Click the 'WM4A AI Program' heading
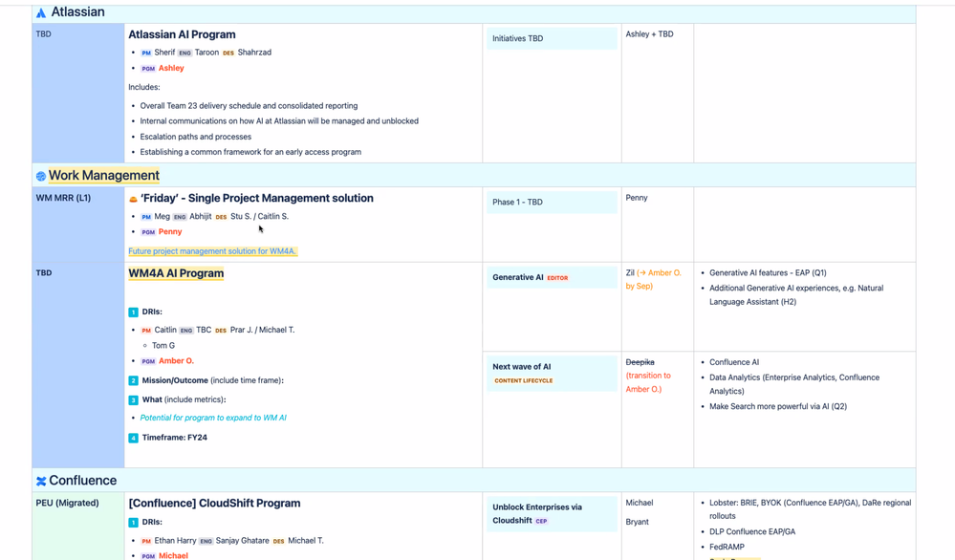 coord(176,274)
